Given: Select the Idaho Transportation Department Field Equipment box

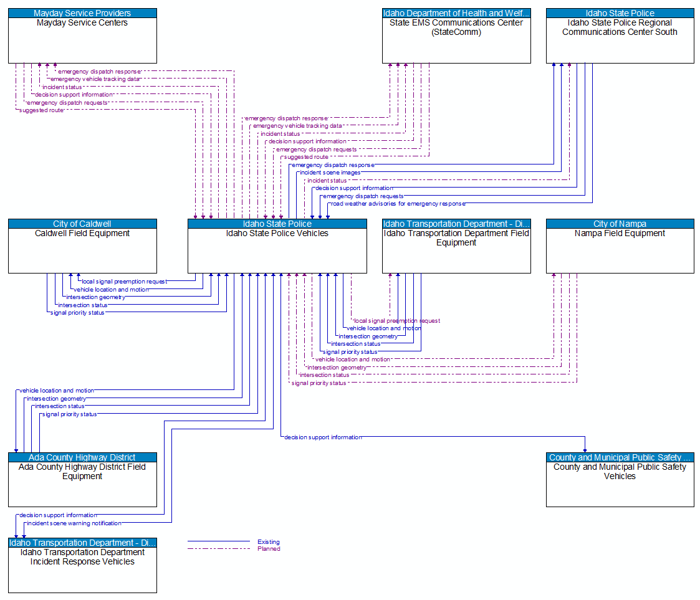Looking at the screenshot, I should coord(456,246).
